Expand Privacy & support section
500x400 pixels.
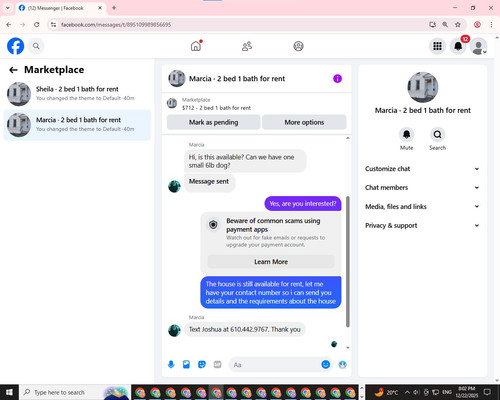click(422, 225)
